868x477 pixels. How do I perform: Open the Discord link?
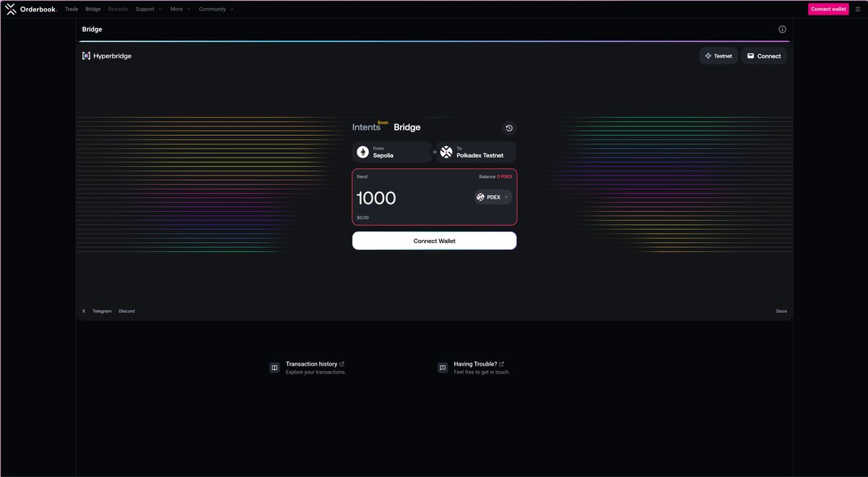coord(127,311)
